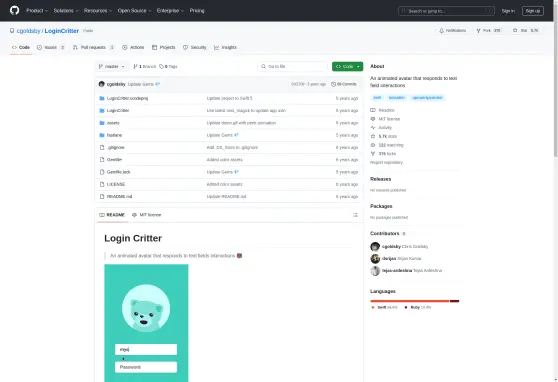Open the Solutions menu

pos(66,11)
